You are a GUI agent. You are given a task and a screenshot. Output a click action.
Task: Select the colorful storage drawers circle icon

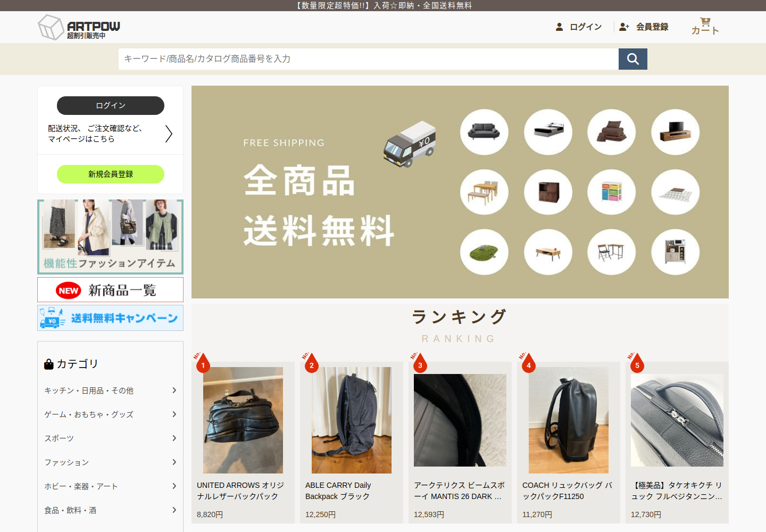tap(611, 192)
